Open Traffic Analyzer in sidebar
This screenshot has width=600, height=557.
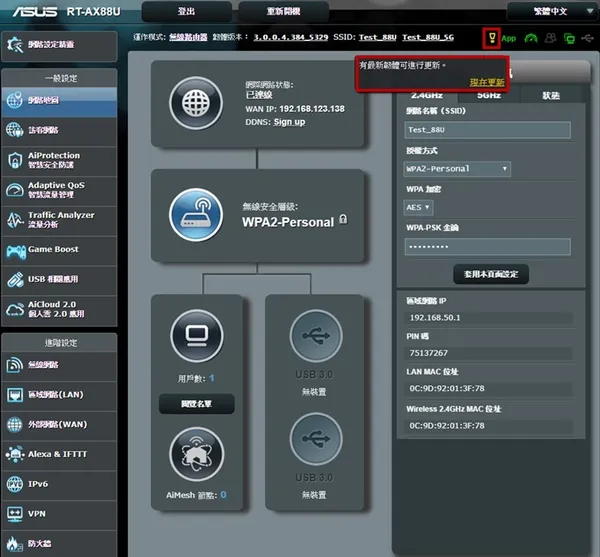pos(59,220)
